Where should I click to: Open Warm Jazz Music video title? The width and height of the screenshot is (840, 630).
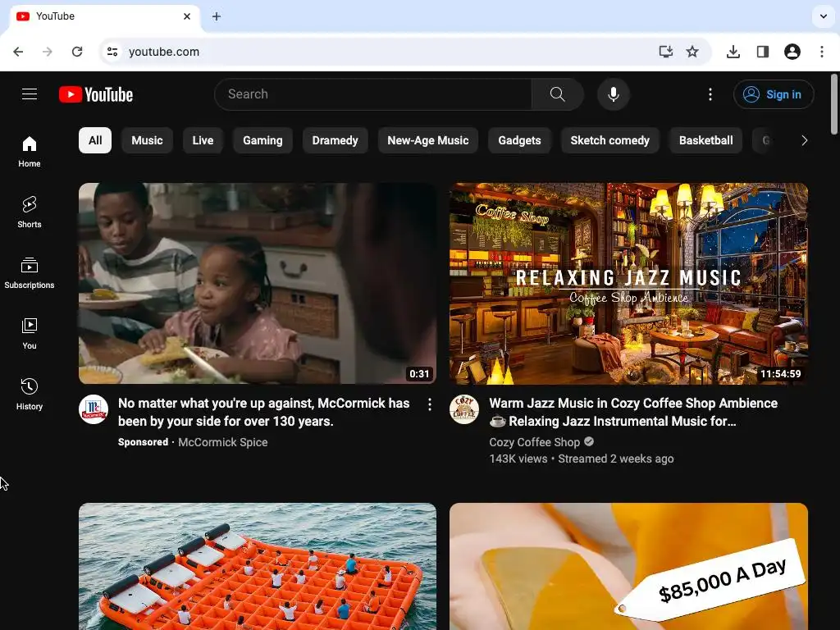pos(633,412)
